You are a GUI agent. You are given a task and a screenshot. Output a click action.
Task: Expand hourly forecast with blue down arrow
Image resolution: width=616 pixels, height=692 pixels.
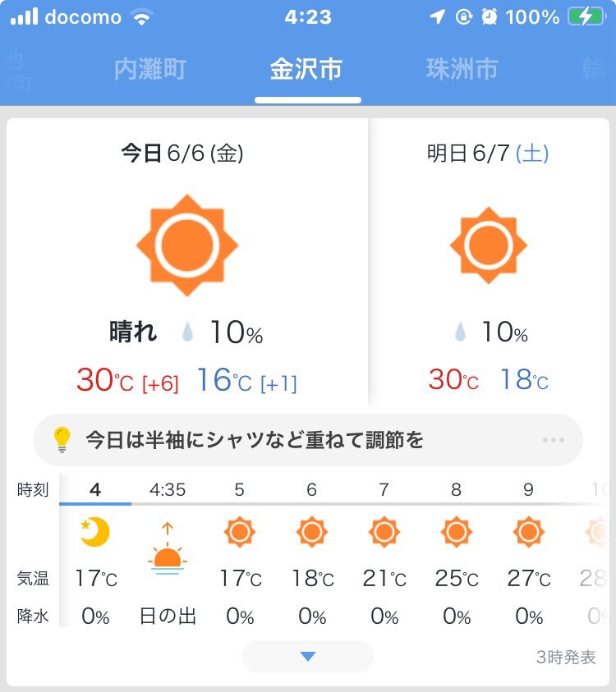[x=308, y=656]
